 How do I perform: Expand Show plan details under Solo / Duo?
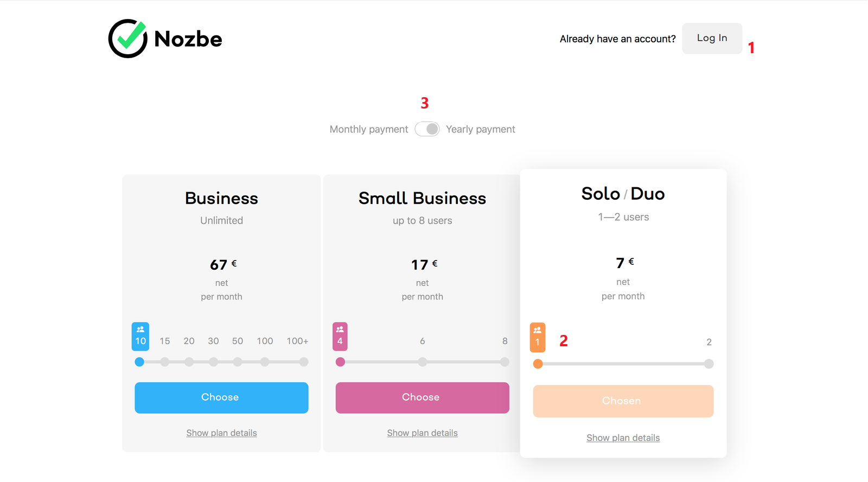623,437
